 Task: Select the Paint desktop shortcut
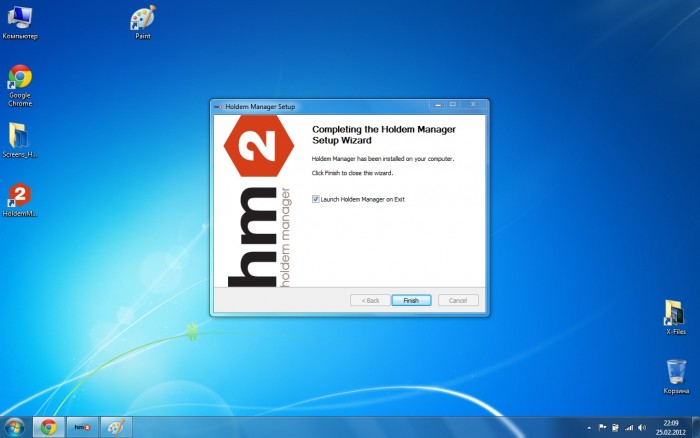click(x=143, y=22)
